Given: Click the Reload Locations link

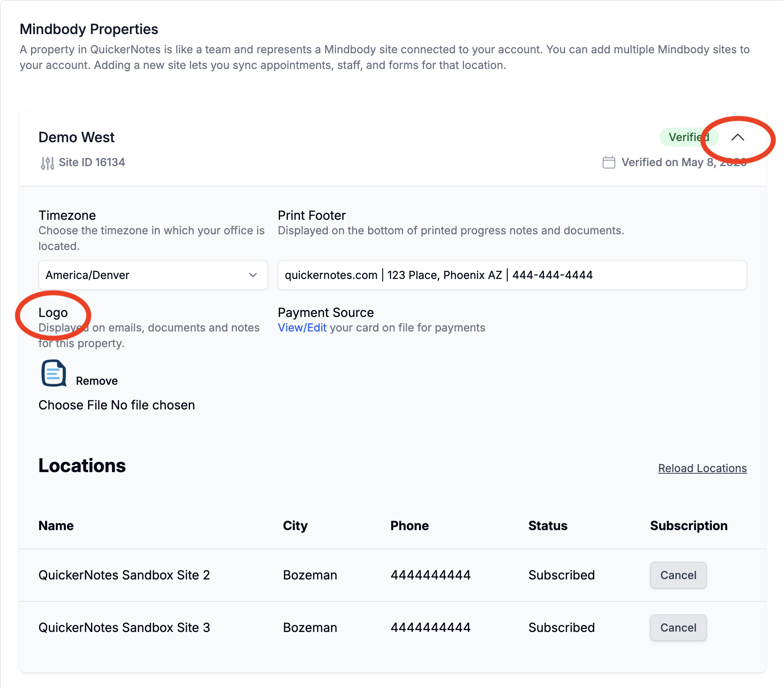Looking at the screenshot, I should (702, 468).
